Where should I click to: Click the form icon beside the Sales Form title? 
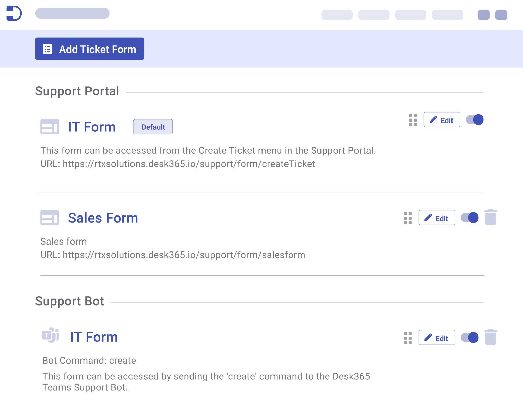(x=50, y=218)
